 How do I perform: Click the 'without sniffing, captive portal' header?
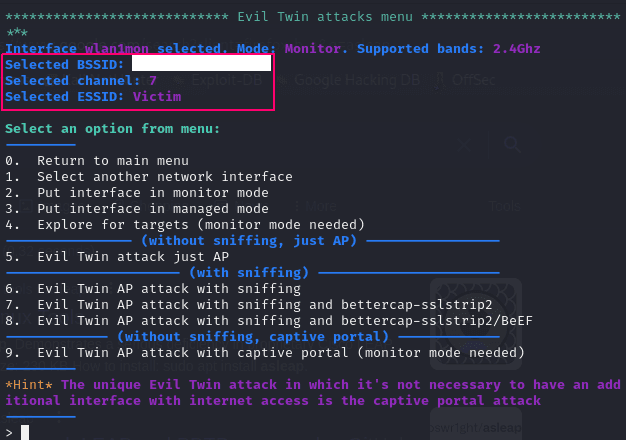(x=253, y=337)
